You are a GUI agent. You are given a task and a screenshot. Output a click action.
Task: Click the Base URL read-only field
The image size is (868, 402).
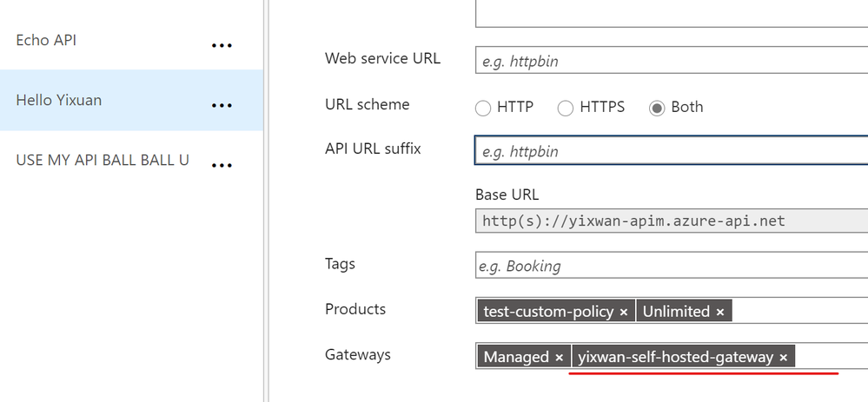pos(672,221)
